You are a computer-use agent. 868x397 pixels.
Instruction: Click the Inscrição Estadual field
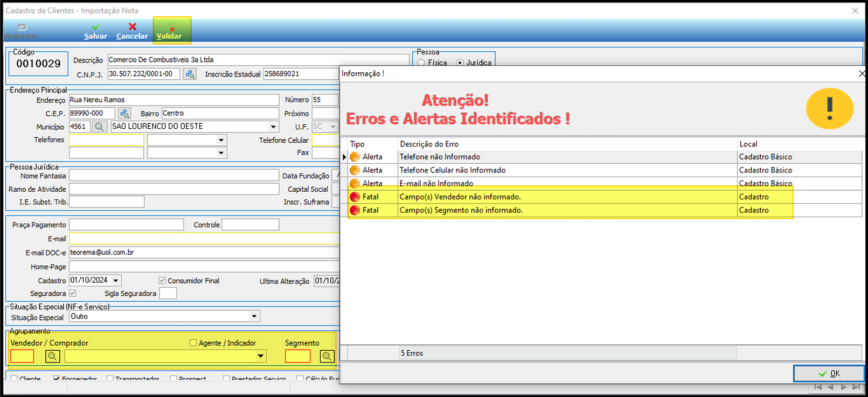[x=301, y=74]
